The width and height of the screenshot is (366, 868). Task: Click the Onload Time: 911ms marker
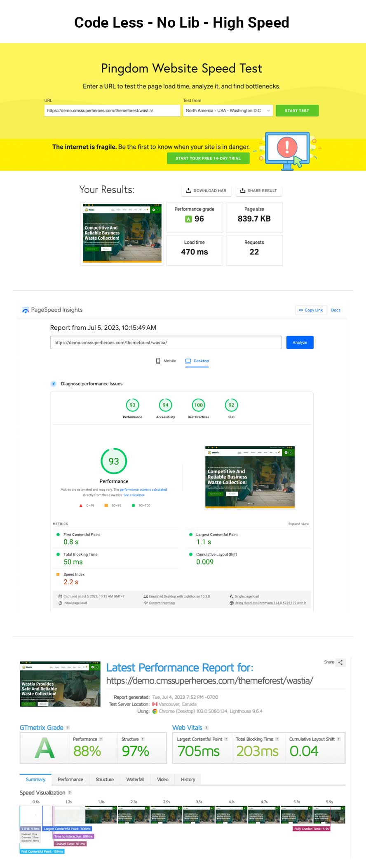point(70,844)
